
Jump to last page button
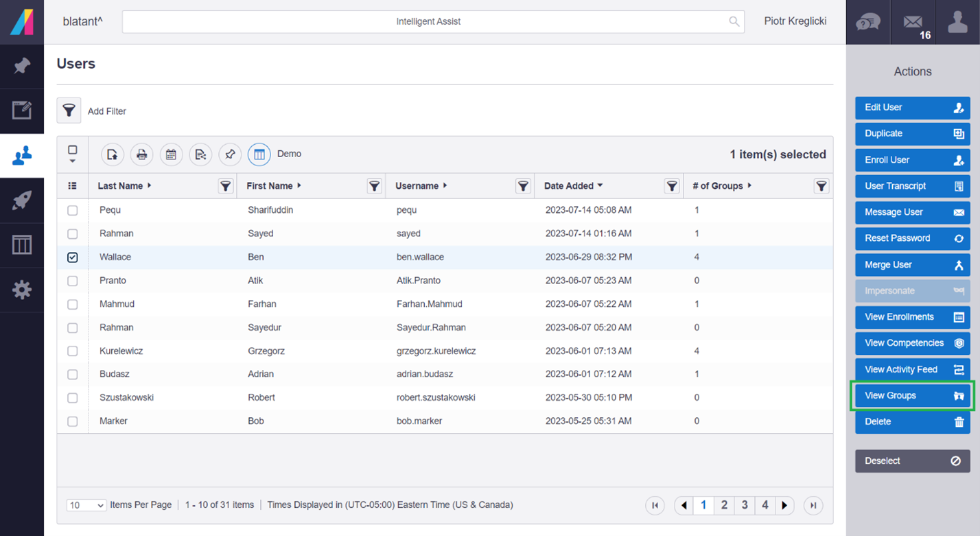click(813, 505)
